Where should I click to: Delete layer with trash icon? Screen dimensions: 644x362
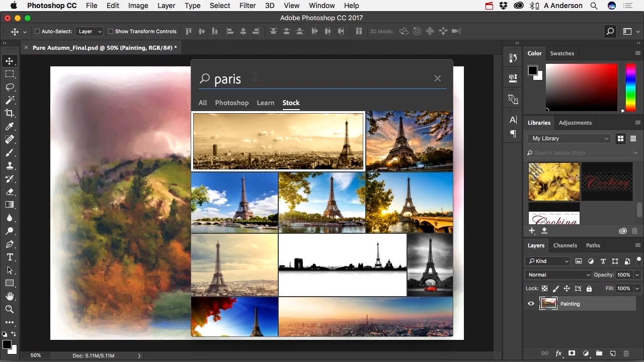(x=626, y=353)
